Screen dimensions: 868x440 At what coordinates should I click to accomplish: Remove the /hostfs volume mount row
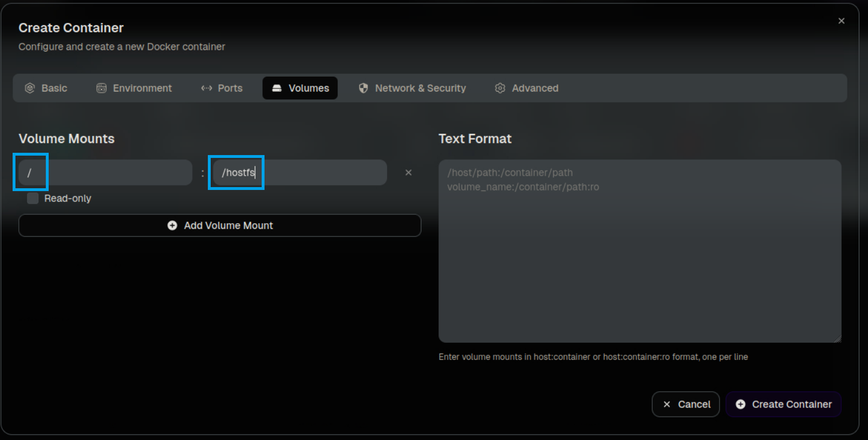pos(408,173)
